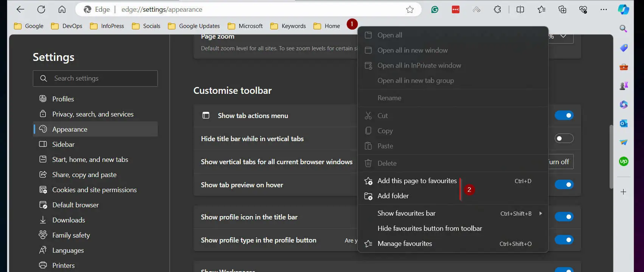Open the Copilot icon

tap(624, 9)
